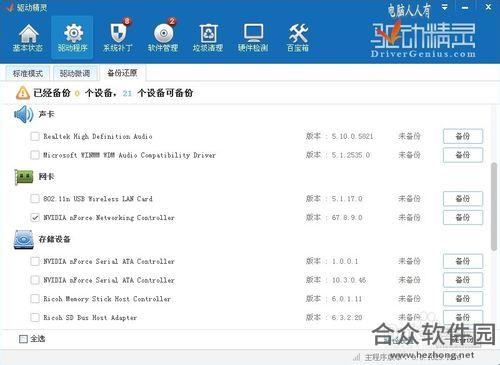Viewport: 500px width, 365px height.
Task: Click 备份 button for Microsoft WINMM audio driver
Action: click(463, 155)
